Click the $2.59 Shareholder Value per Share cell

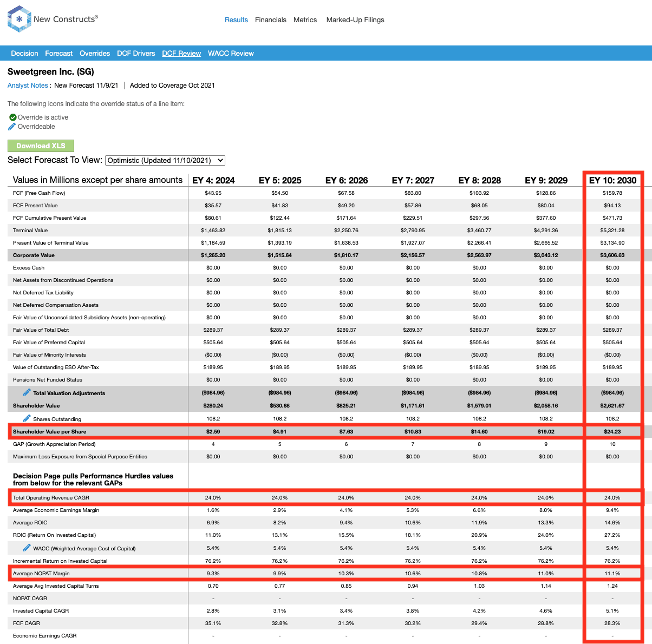(213, 432)
